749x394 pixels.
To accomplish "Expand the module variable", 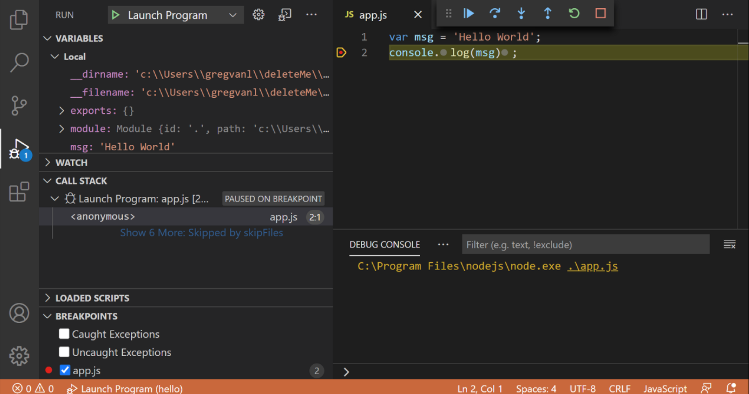I will click(62, 129).
